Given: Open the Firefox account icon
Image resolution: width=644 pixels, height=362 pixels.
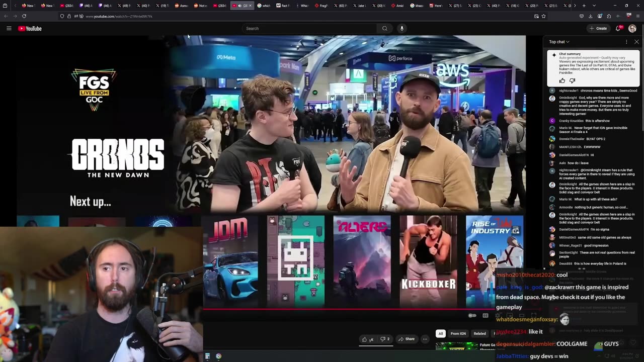Looking at the screenshot, I should point(600,16).
